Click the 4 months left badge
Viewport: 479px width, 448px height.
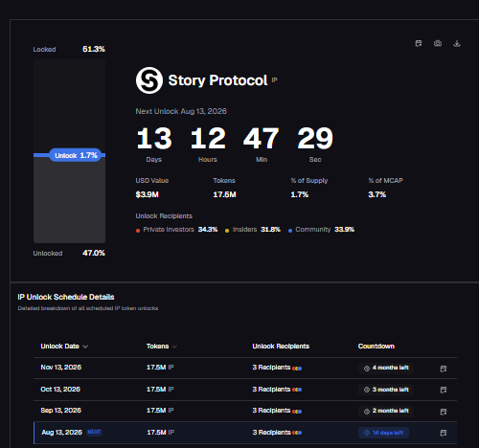[x=386, y=368]
